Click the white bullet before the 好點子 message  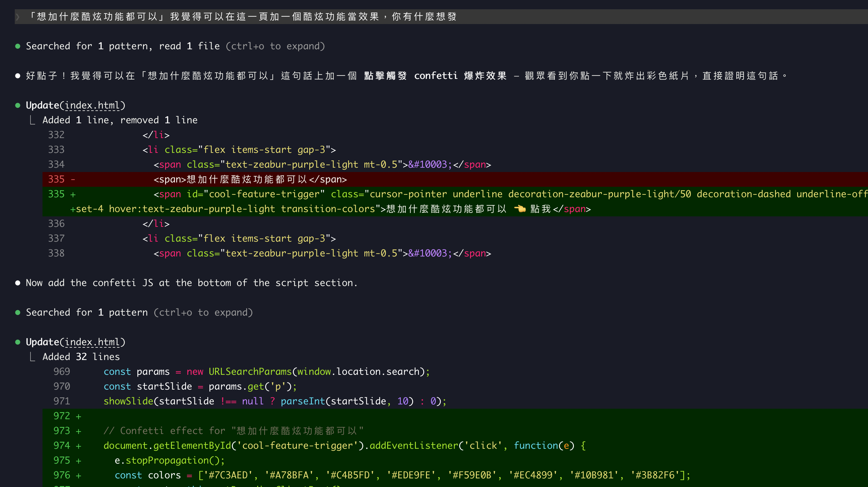tap(18, 76)
